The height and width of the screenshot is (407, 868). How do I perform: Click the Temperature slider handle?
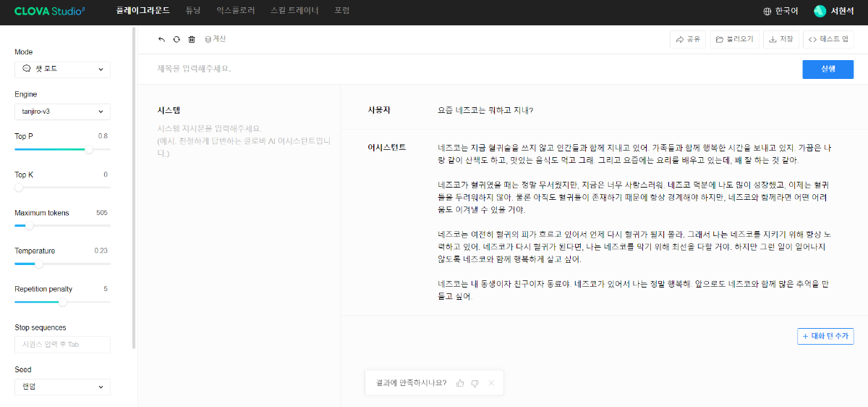coord(40,264)
